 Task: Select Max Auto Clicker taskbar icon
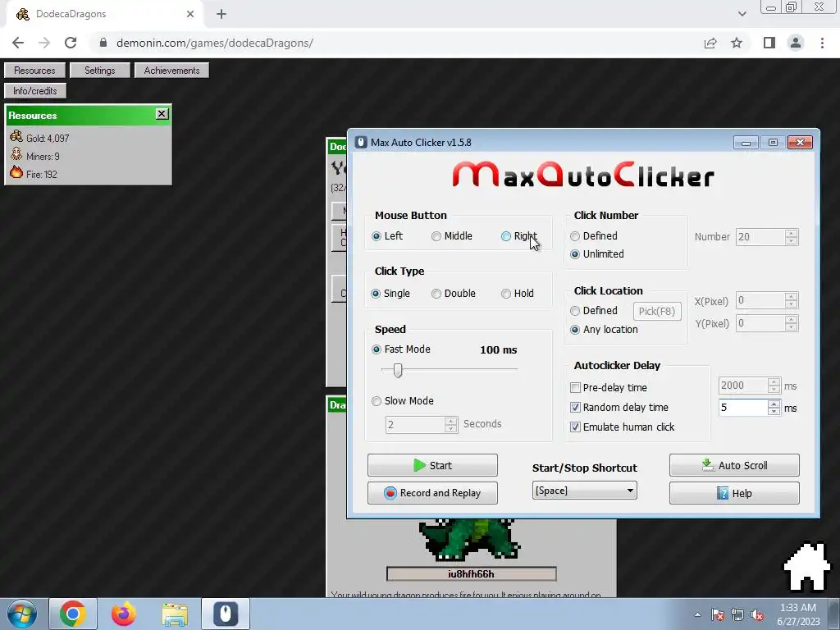click(226, 614)
